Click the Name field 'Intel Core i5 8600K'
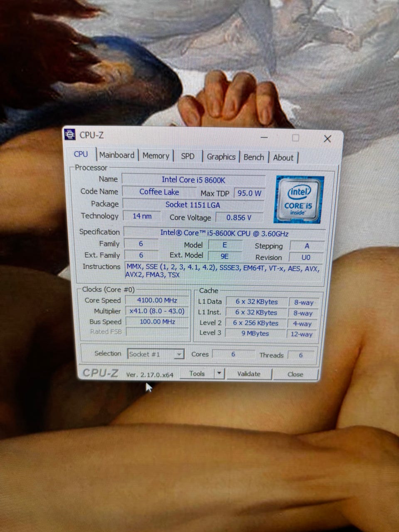399x532 pixels. coord(194,180)
